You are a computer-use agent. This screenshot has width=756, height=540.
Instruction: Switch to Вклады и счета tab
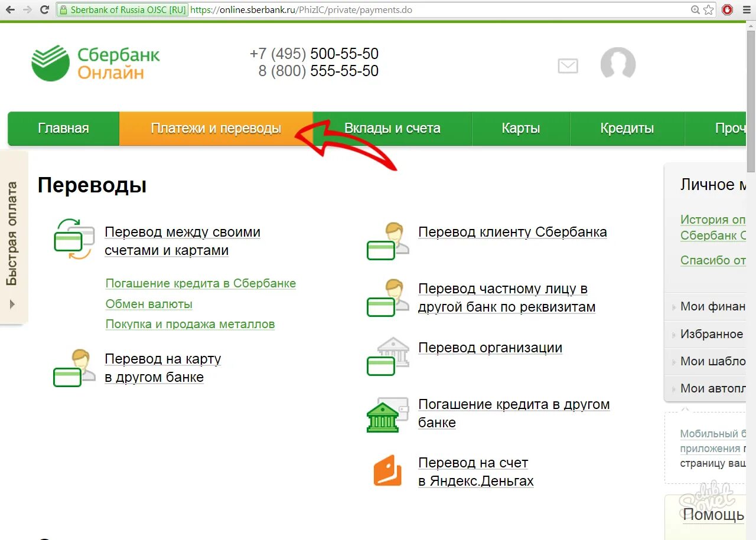pos(392,128)
